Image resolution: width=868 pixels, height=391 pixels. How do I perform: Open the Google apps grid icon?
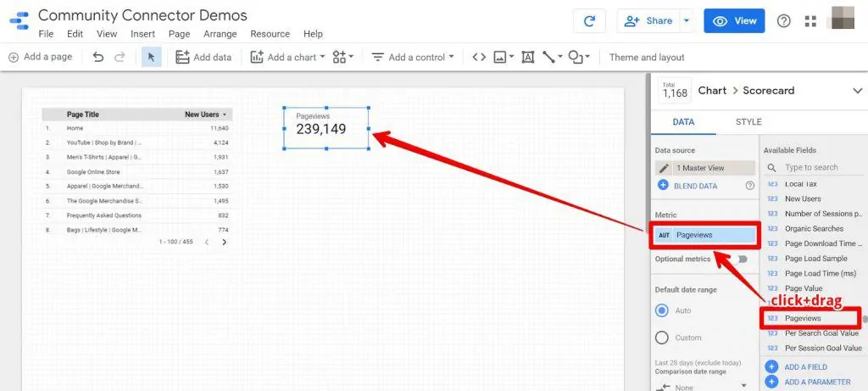tap(810, 21)
